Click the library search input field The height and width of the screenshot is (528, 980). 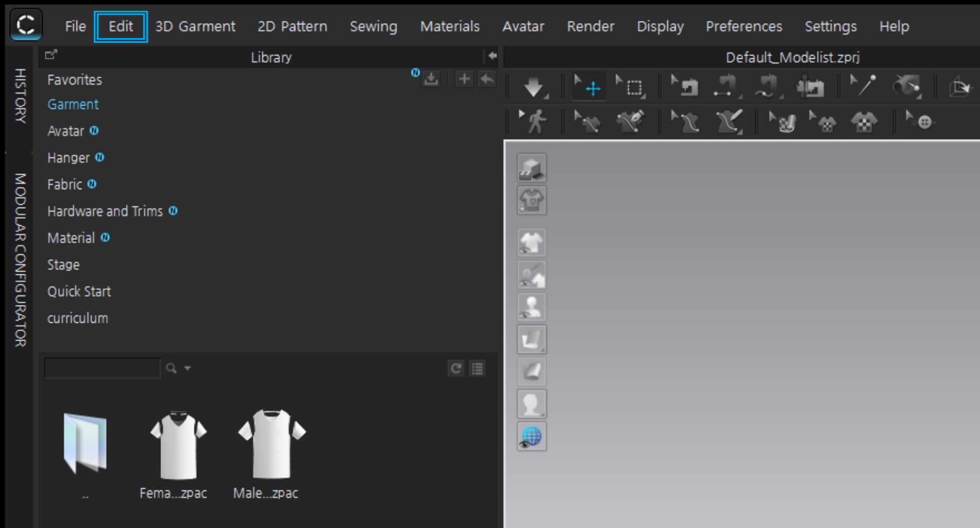102,368
